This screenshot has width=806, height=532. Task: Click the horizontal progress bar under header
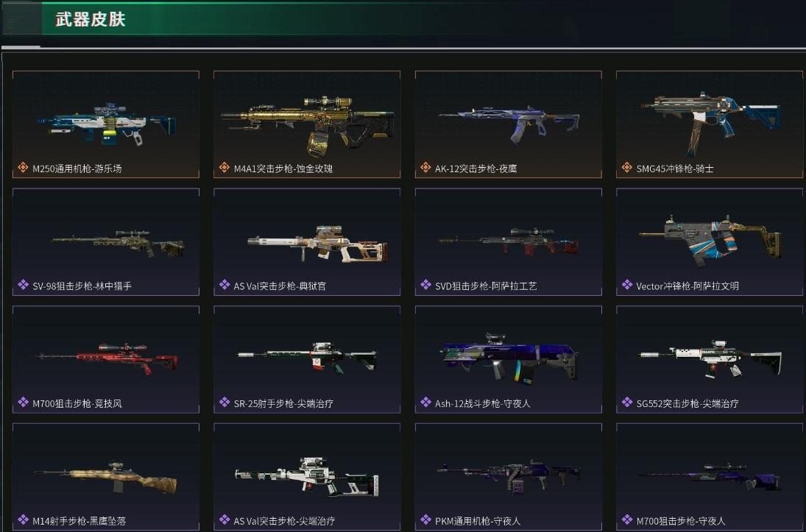click(x=403, y=48)
